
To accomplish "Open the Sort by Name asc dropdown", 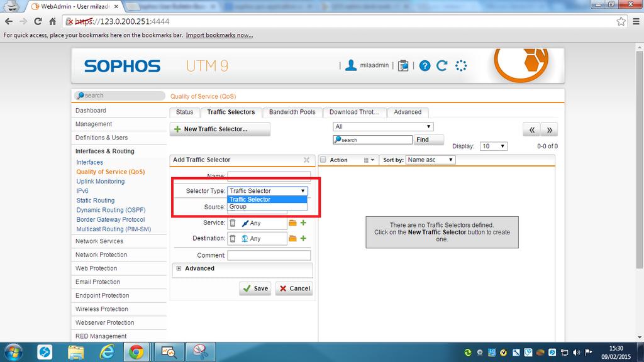I will (430, 160).
